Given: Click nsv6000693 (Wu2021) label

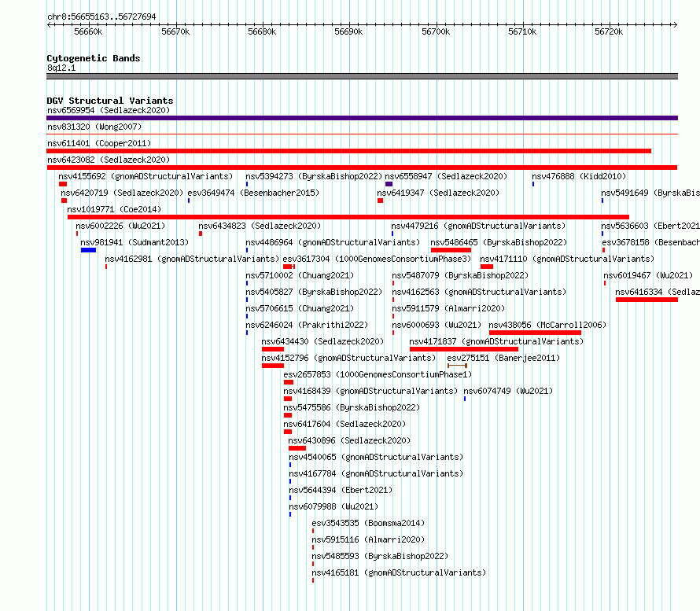Looking at the screenshot, I should [437, 325].
